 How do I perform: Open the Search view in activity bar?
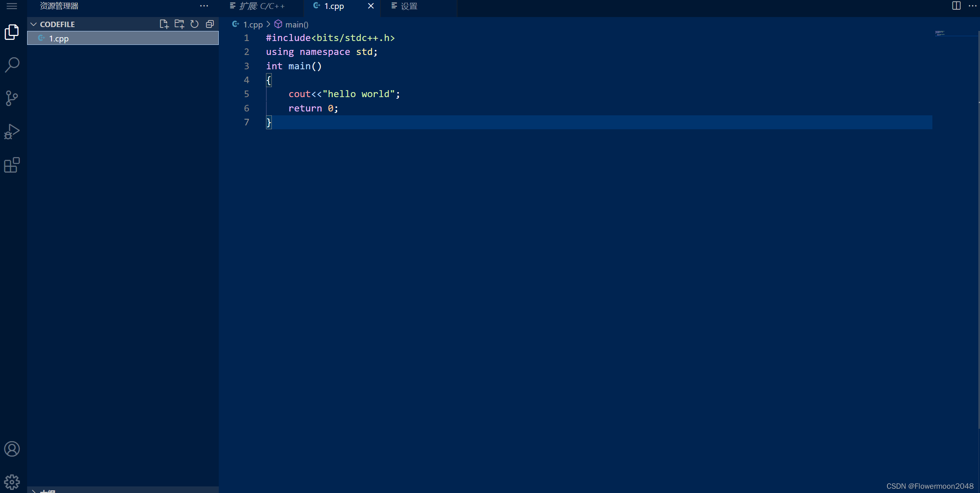click(x=12, y=65)
